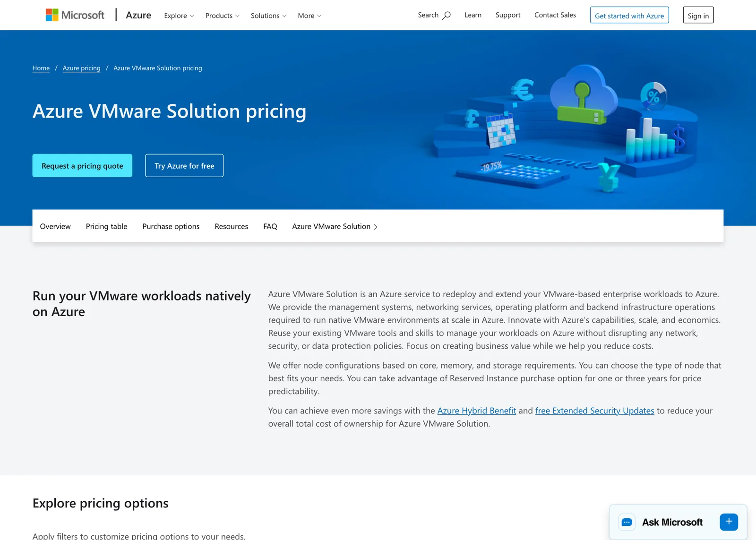756x540 pixels.
Task: Go to the FAQ tab
Action: [x=270, y=226]
